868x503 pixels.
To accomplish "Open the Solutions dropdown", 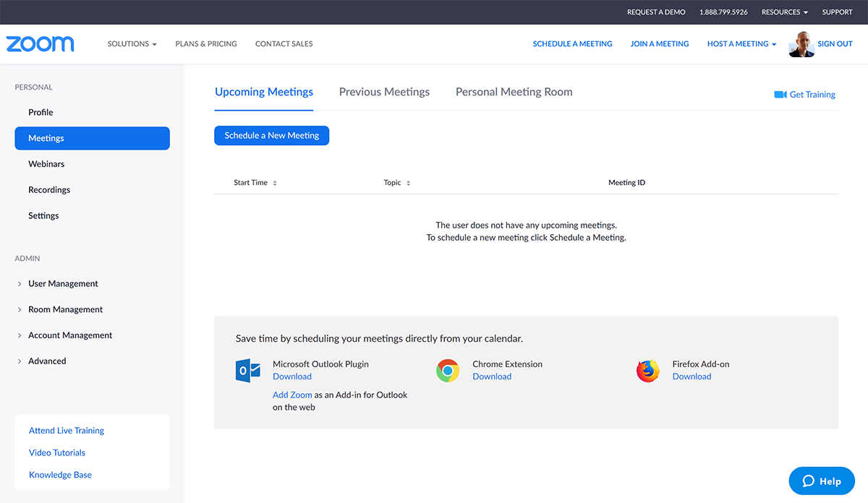I will tap(132, 43).
